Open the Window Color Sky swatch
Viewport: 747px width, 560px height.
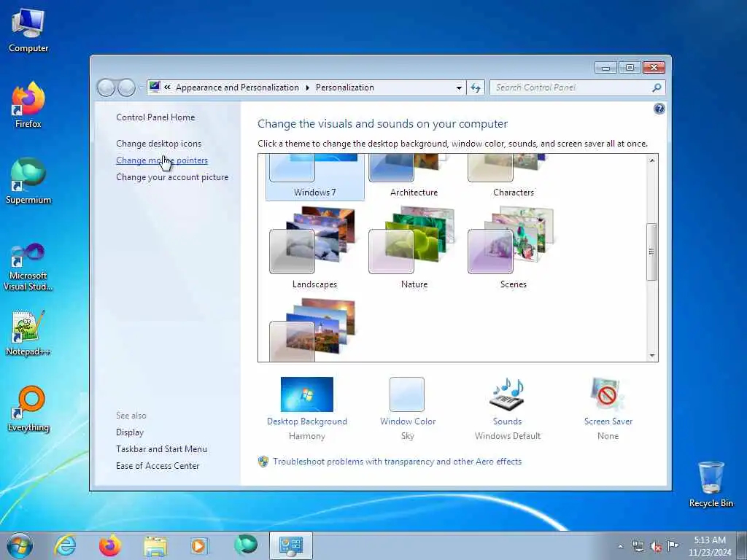click(x=407, y=394)
